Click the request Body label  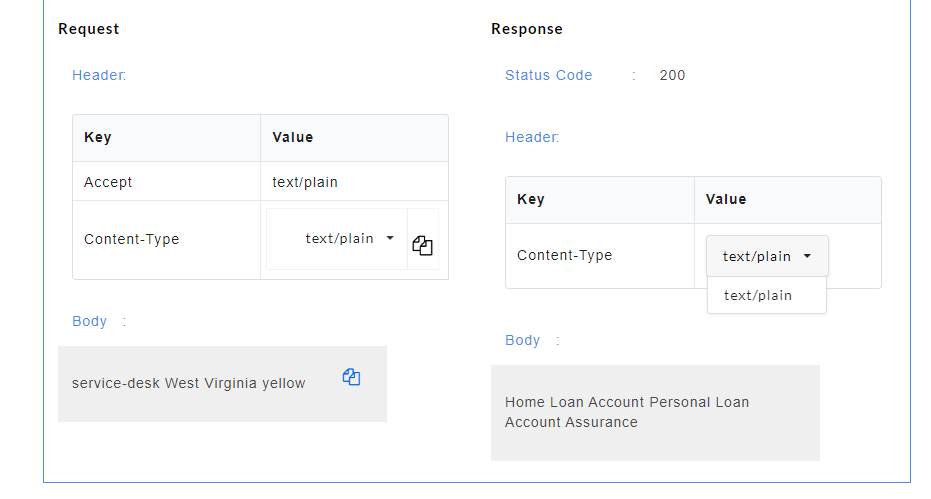tap(90, 321)
